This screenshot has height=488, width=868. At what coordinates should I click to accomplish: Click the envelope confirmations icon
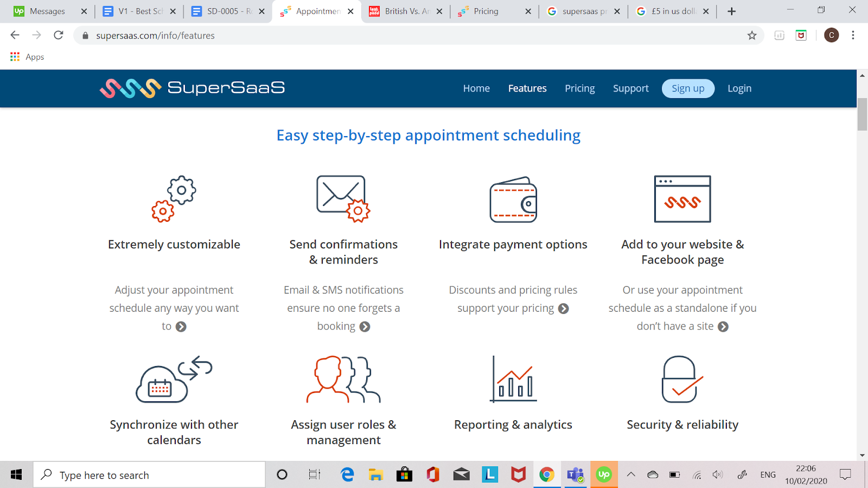click(x=343, y=198)
